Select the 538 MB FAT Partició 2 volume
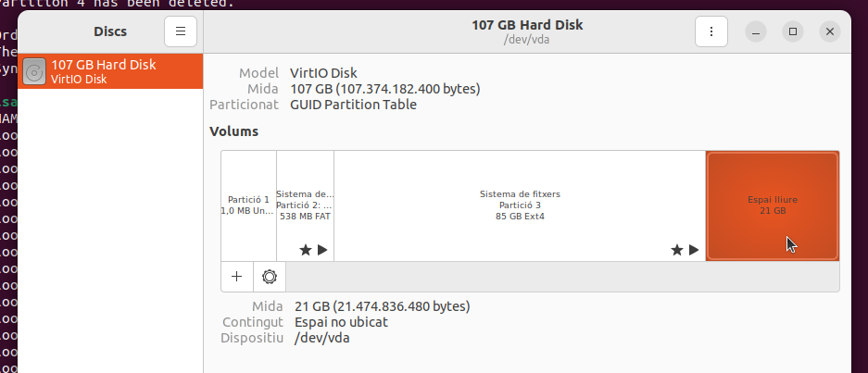This screenshot has height=373, width=868. coord(305,204)
